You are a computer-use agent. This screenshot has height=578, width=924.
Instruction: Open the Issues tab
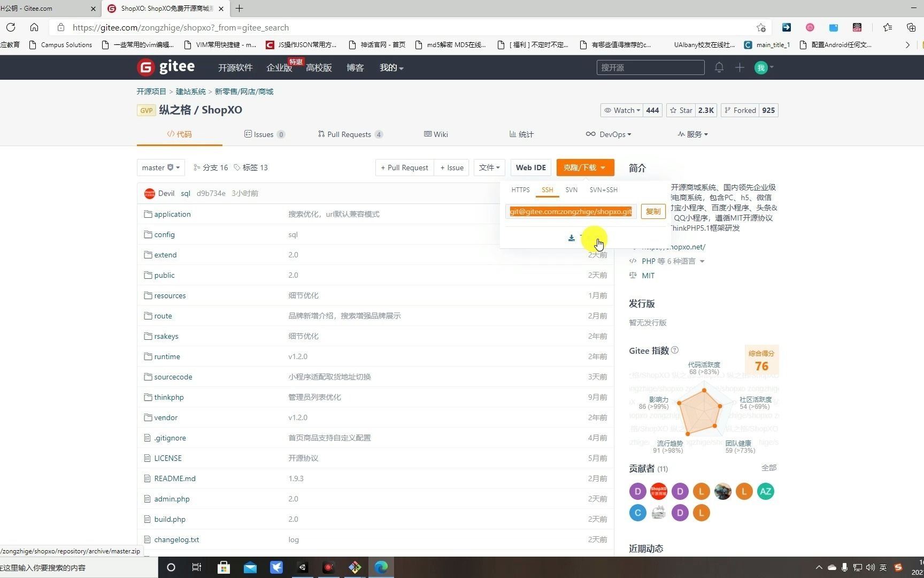pos(264,134)
